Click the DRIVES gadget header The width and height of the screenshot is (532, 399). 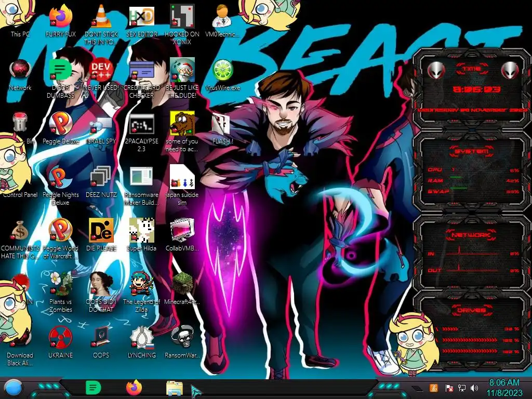[471, 310]
